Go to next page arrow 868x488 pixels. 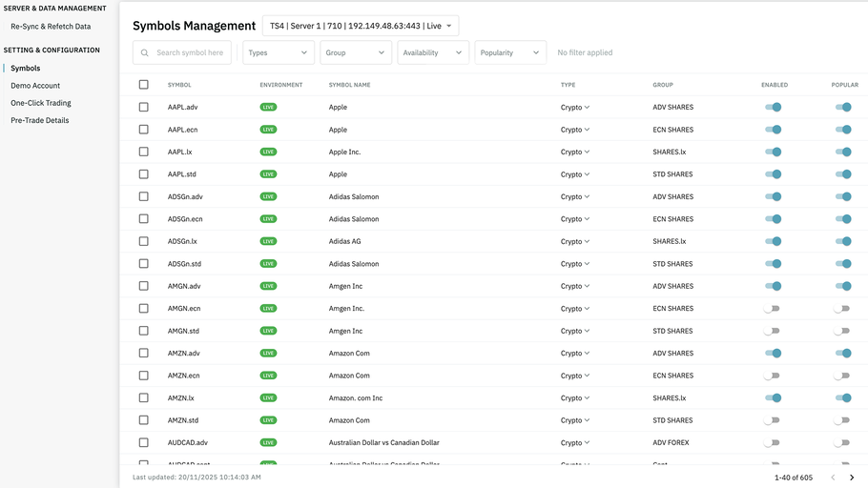click(x=852, y=478)
